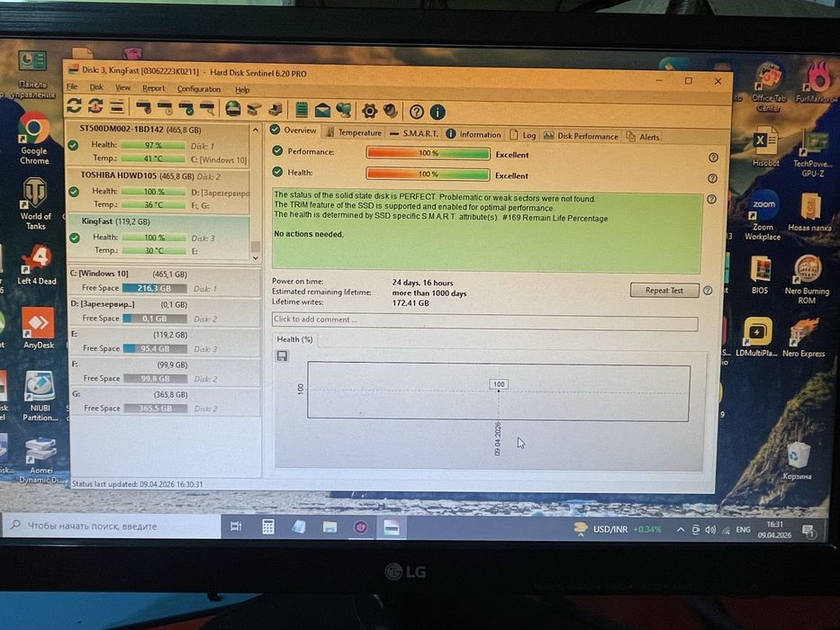This screenshot has width=840, height=630.
Task: Select the Корзина recycle bin icon
Action: (x=797, y=461)
